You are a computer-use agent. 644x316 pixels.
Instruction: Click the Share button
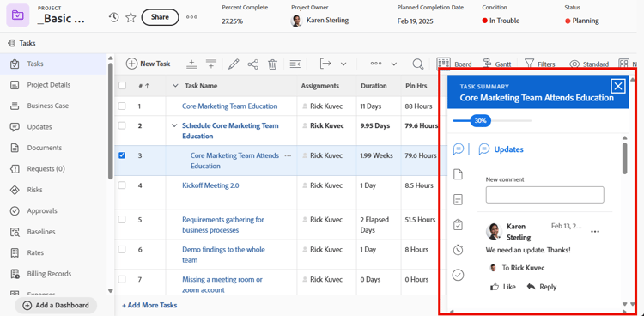(x=160, y=17)
